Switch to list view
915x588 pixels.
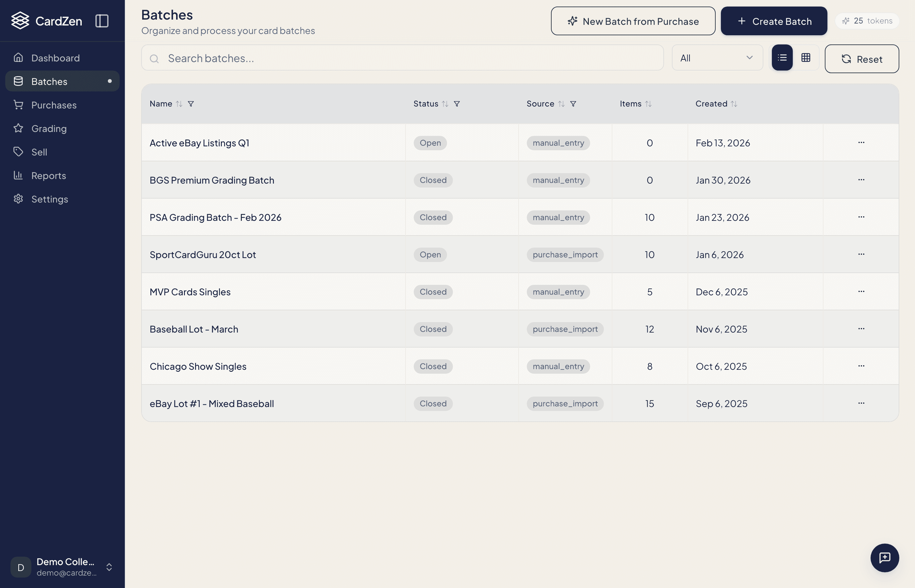click(x=782, y=57)
